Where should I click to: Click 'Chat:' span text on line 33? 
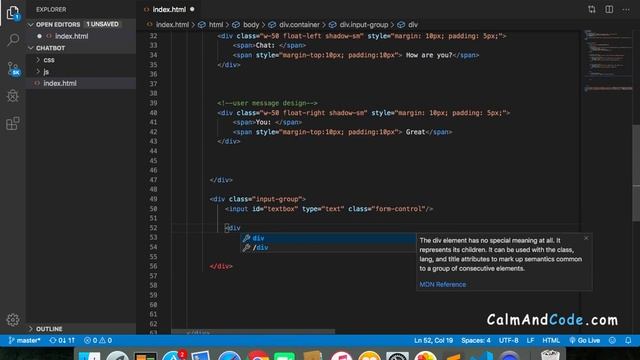[265, 46]
